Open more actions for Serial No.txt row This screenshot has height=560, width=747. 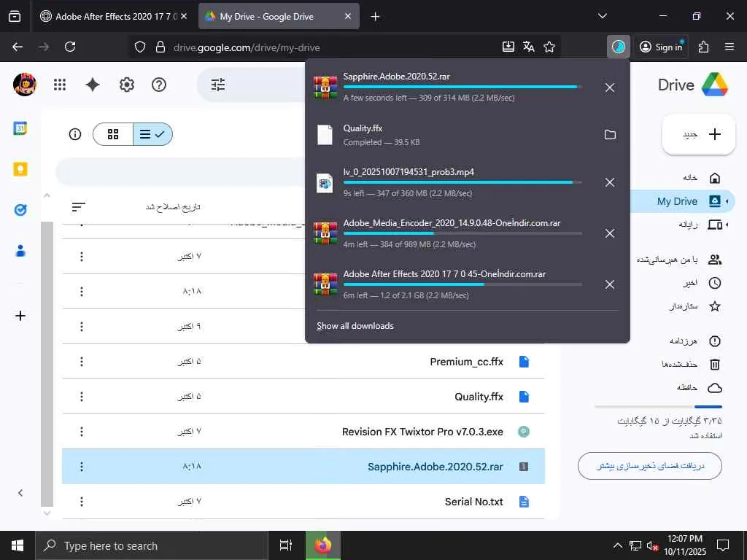pos(82,502)
